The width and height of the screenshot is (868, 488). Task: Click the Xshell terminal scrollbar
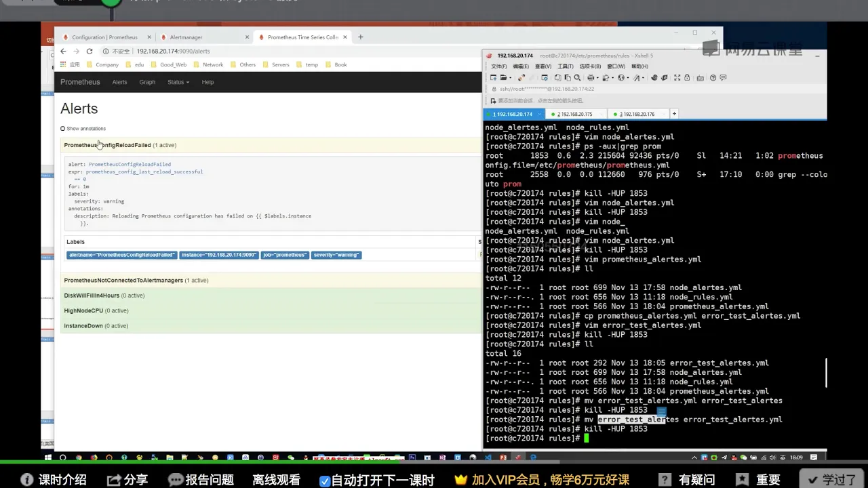click(825, 373)
